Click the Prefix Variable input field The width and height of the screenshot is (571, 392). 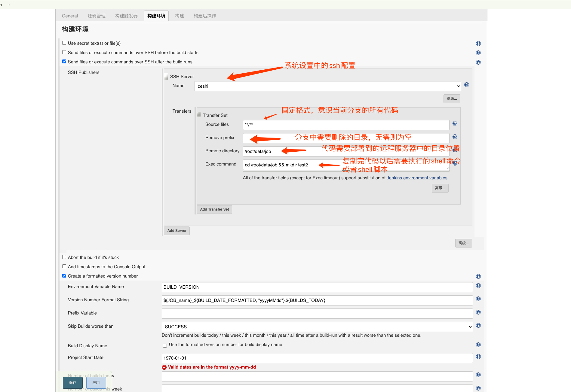[317, 314]
